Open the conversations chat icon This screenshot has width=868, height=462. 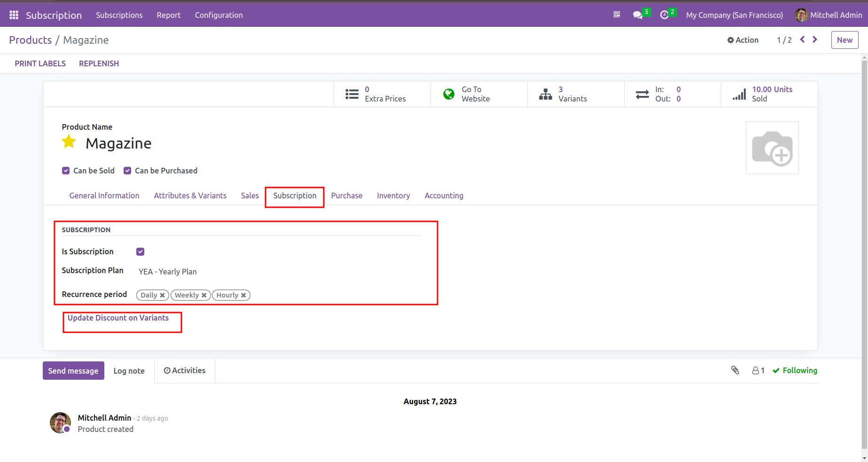click(638, 15)
